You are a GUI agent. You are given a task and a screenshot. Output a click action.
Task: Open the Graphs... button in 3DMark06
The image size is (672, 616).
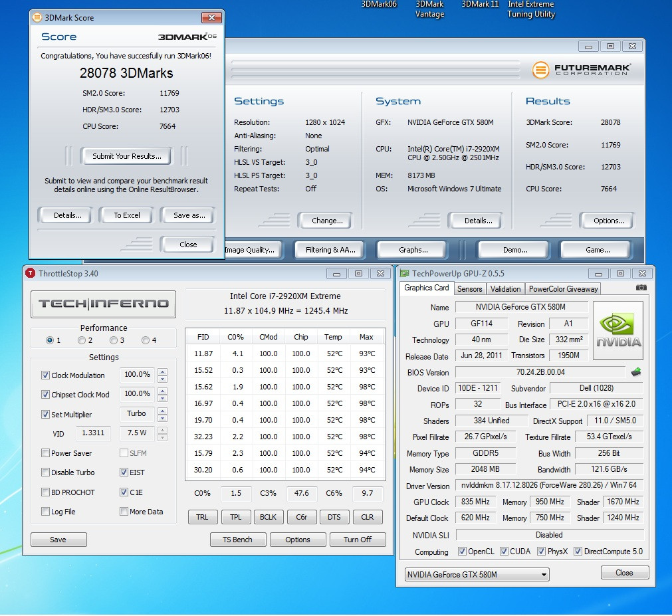[413, 250]
